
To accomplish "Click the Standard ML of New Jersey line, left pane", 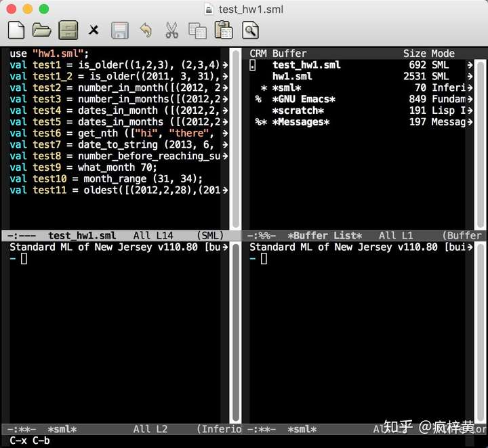I will 119,247.
